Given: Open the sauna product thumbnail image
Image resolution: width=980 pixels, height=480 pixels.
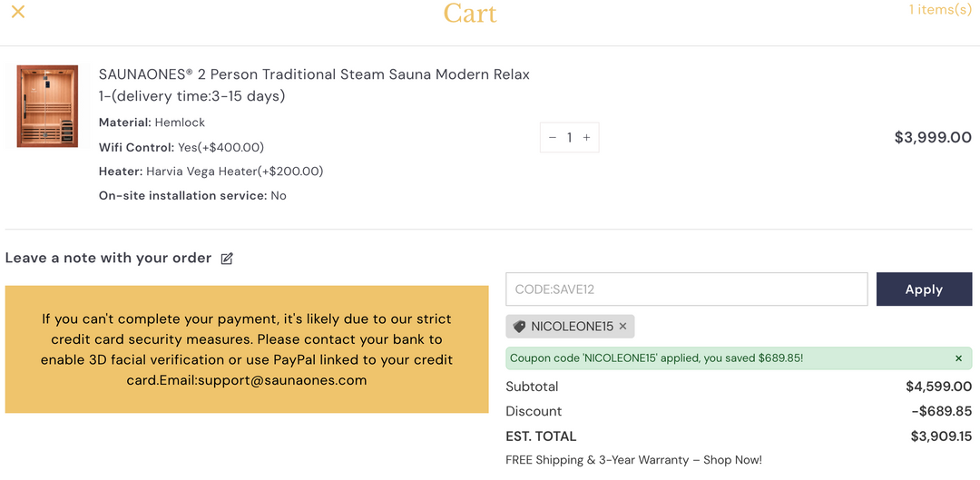Looking at the screenshot, I should coord(47,106).
